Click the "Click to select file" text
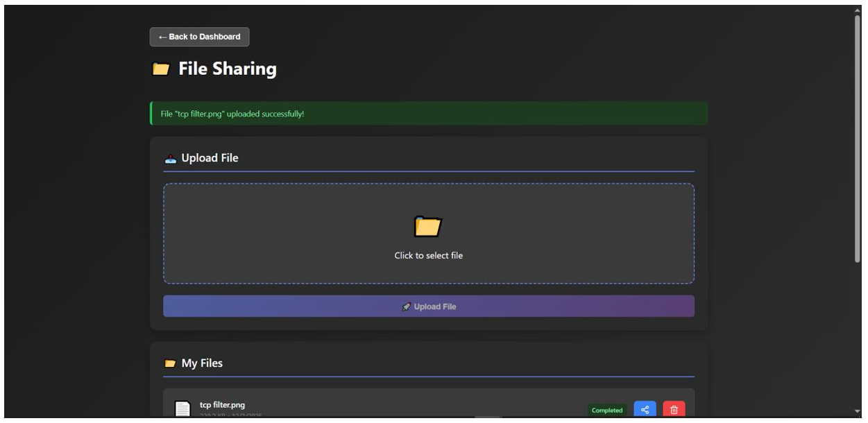Image resolution: width=868 pixels, height=423 pixels. click(428, 256)
